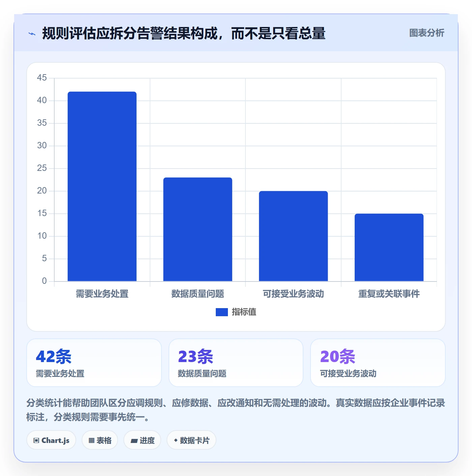472x476 pixels.
Task: Click x-axis label 重复或关联事件
Action: 389,294
